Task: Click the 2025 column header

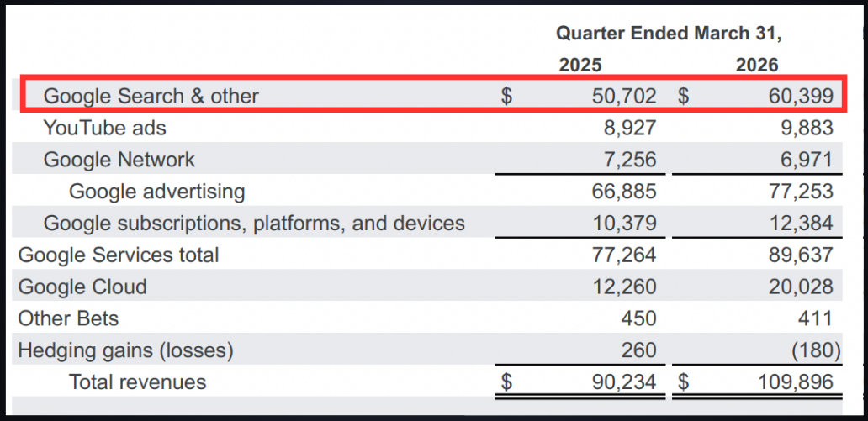Action: 580,66
